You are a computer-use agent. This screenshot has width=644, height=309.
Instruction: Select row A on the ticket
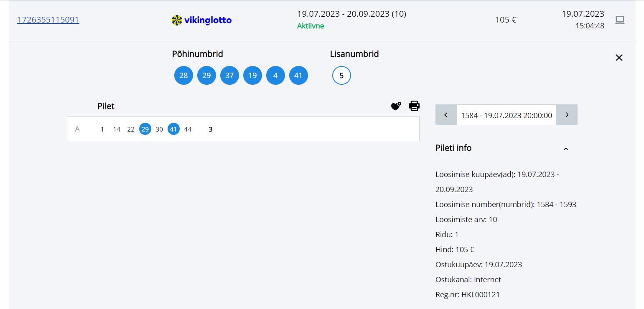coord(243,129)
